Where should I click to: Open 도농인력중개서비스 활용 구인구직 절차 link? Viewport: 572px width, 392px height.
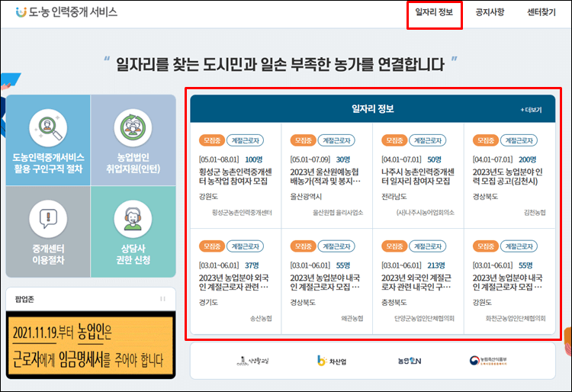click(x=48, y=163)
